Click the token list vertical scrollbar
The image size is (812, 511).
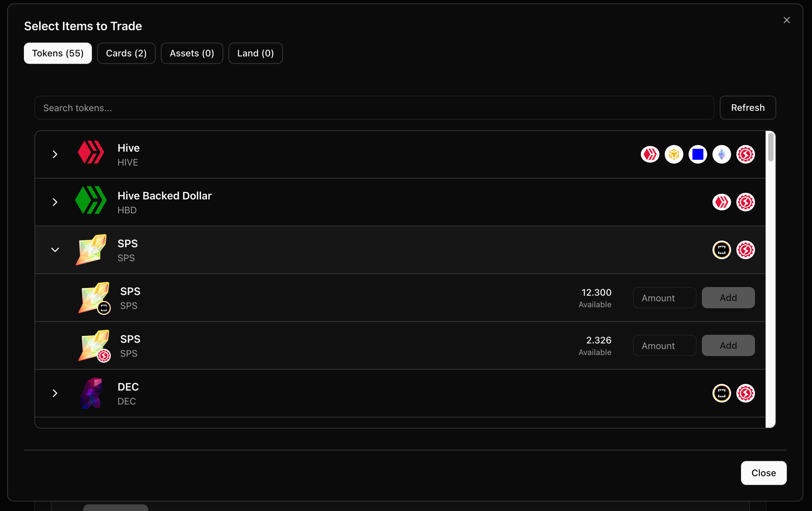(771, 147)
